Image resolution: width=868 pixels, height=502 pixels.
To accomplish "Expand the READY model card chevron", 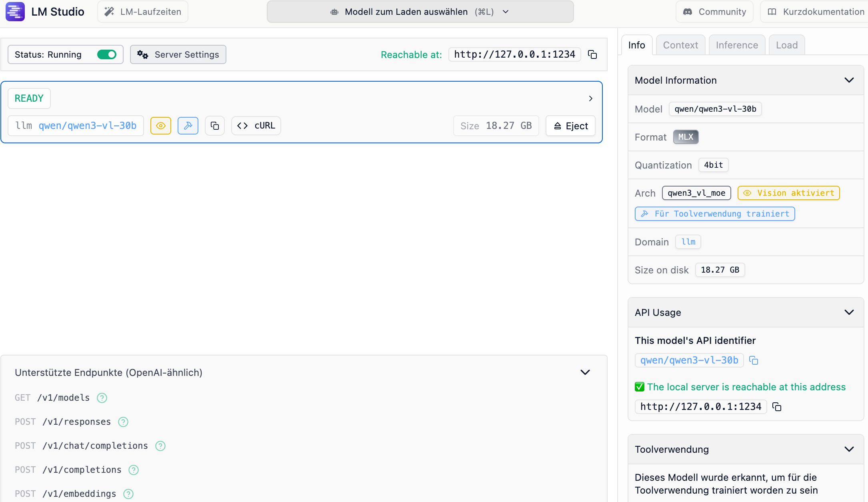I will (590, 98).
